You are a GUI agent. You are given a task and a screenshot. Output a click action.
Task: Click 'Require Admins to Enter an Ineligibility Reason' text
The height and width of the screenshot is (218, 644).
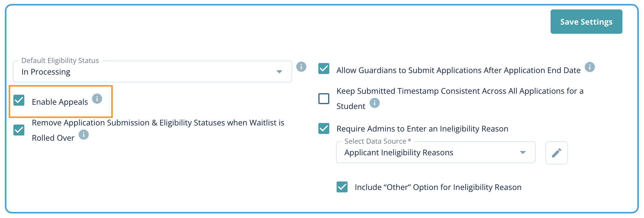tap(422, 129)
